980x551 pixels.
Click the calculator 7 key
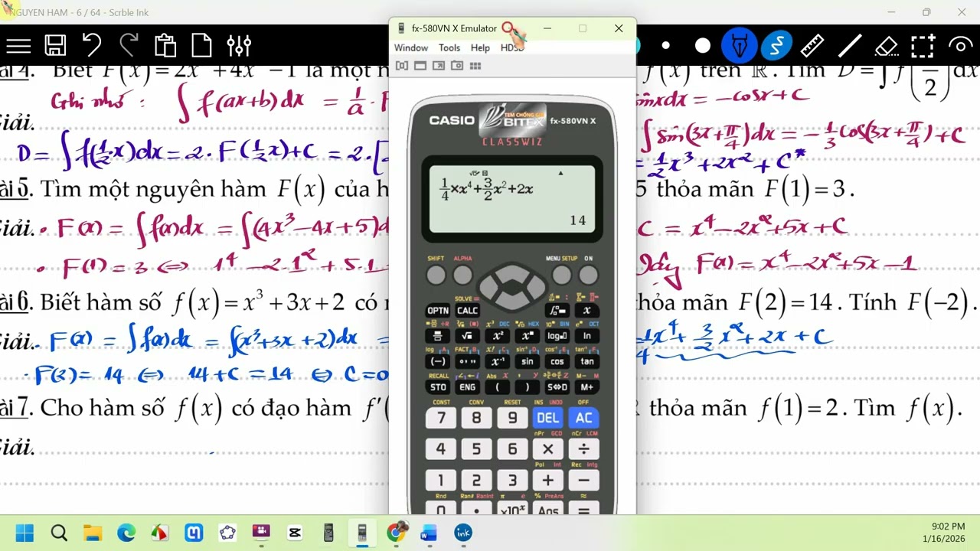click(441, 418)
